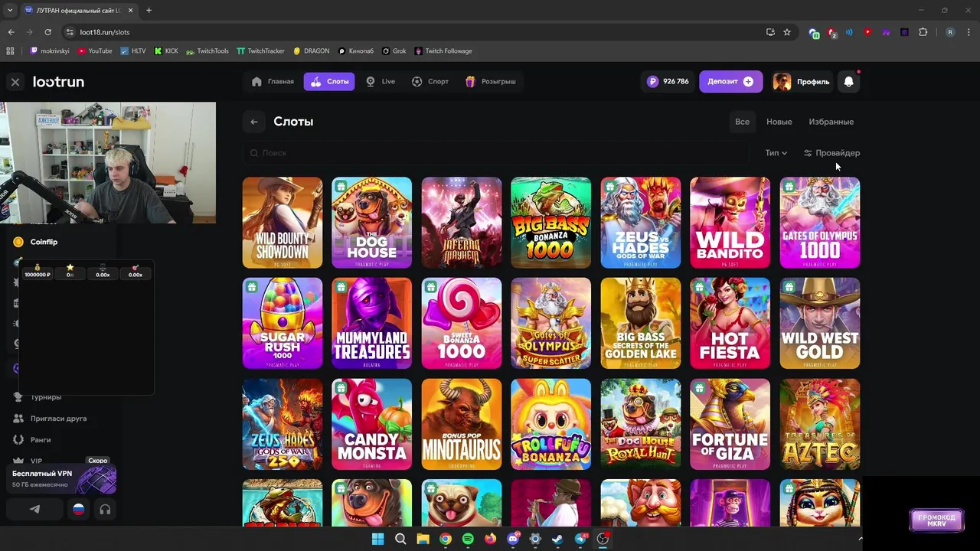This screenshot has height=551, width=980.
Task: Click the gift badge on Dog House card
Action: pos(341,186)
